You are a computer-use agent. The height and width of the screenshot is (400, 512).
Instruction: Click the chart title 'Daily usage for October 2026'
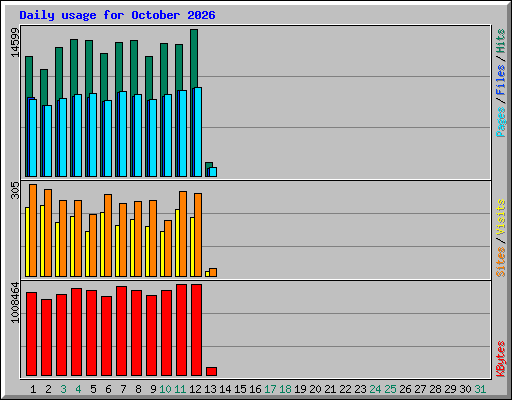pyautogui.click(x=117, y=15)
